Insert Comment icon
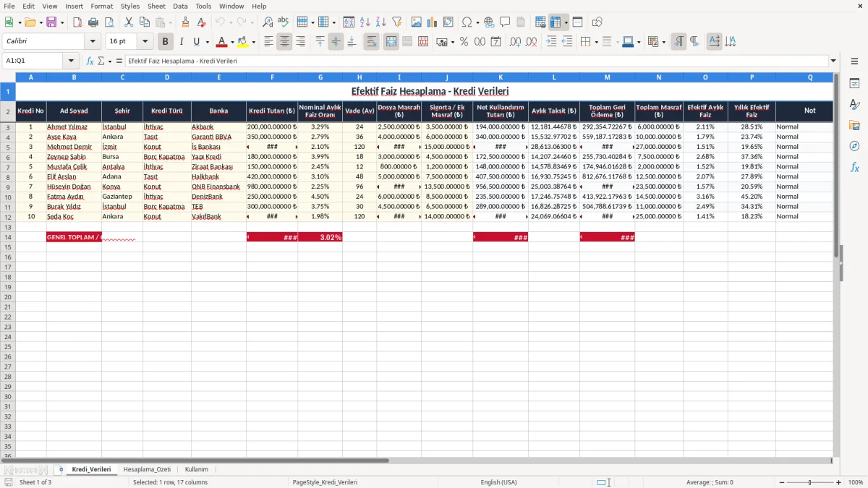Viewport: 868px width, 488px height. tap(505, 22)
